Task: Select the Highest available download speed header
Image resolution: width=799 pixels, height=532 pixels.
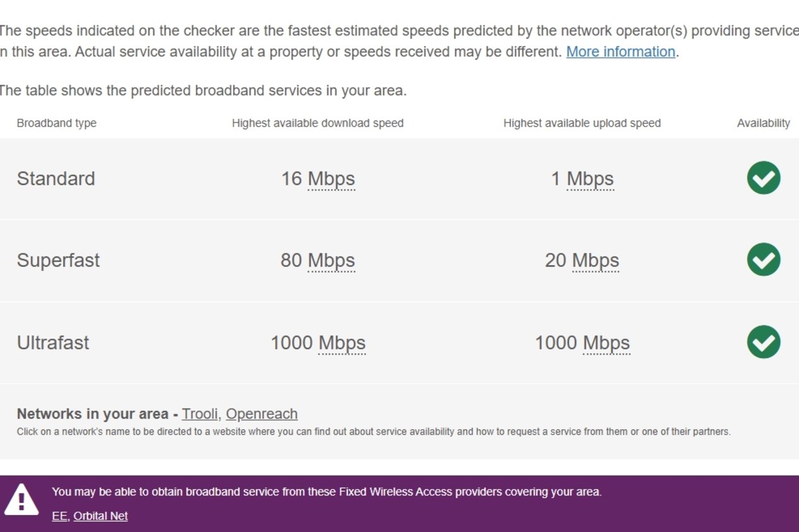Action: click(318, 123)
